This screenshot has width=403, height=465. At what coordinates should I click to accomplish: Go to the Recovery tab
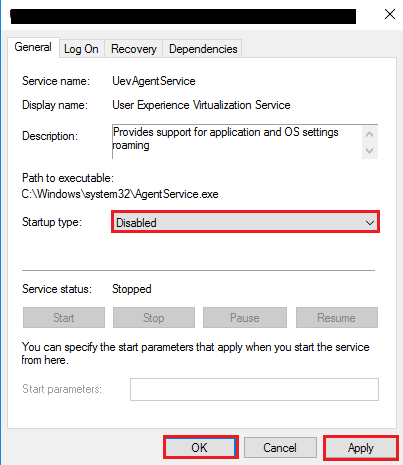(134, 49)
